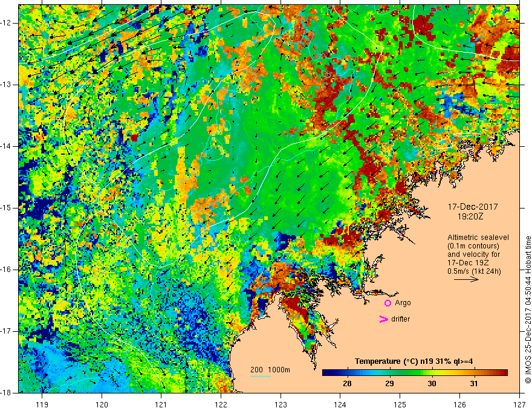
Task: Click the 'Argo' legend label
Action: 403,303
